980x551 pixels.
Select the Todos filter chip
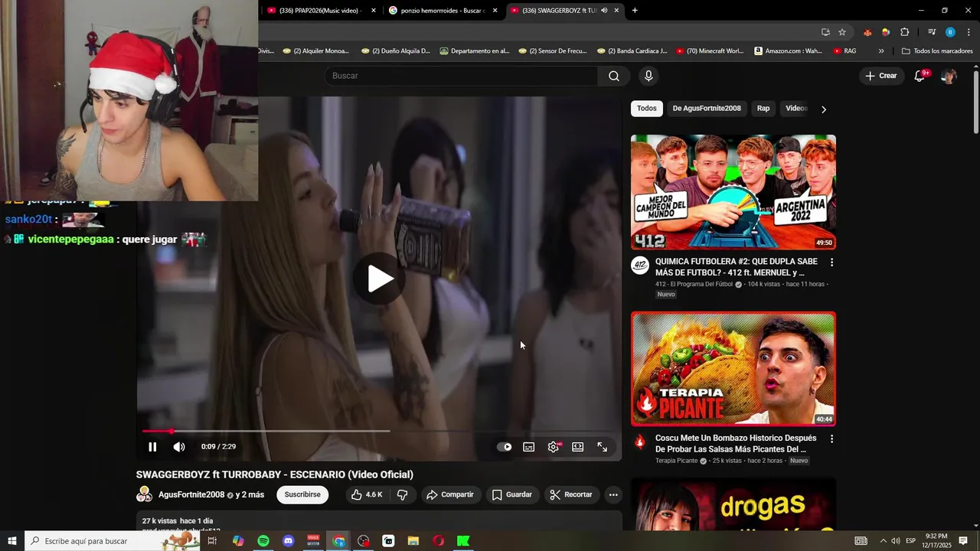pos(647,109)
